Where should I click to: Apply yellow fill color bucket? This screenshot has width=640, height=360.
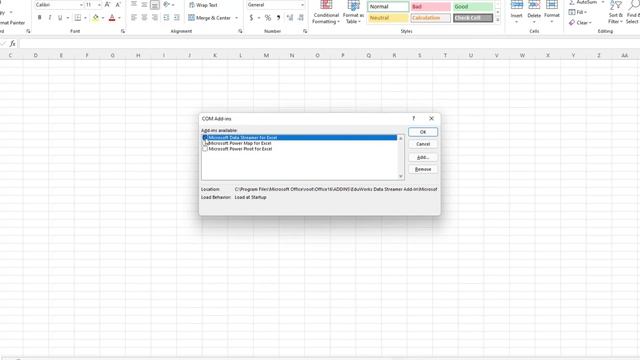pos(96,18)
